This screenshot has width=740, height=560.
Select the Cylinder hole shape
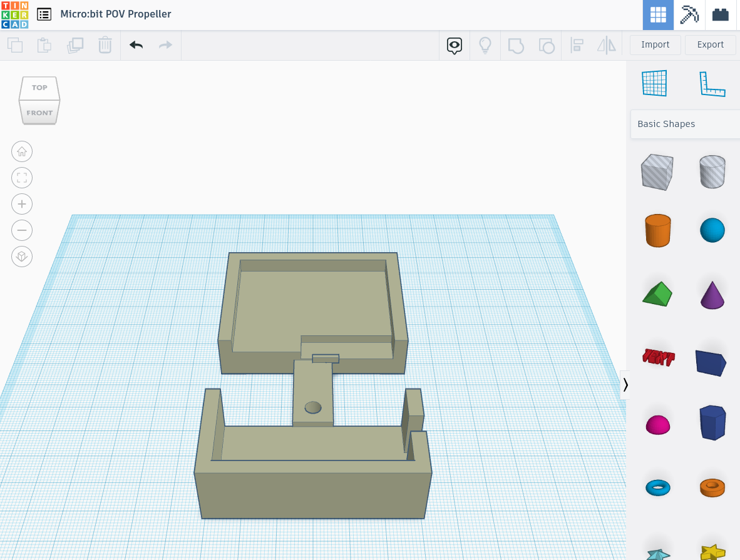click(x=712, y=171)
